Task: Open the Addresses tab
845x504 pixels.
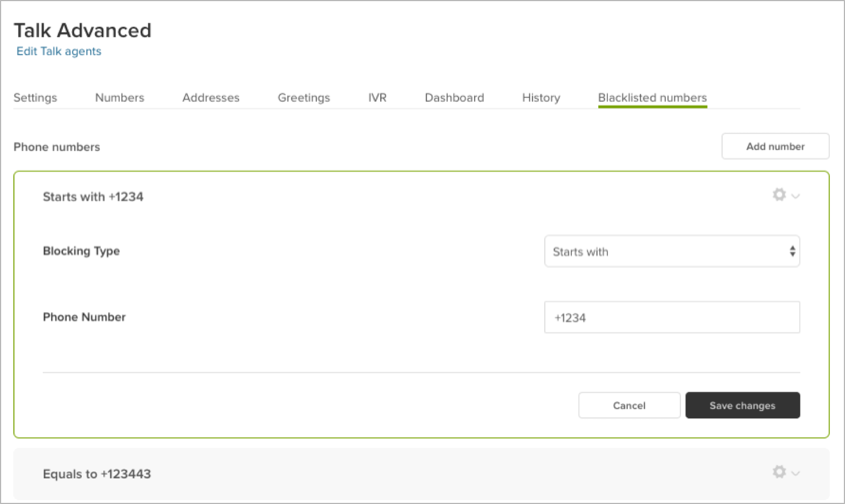Action: pos(211,97)
